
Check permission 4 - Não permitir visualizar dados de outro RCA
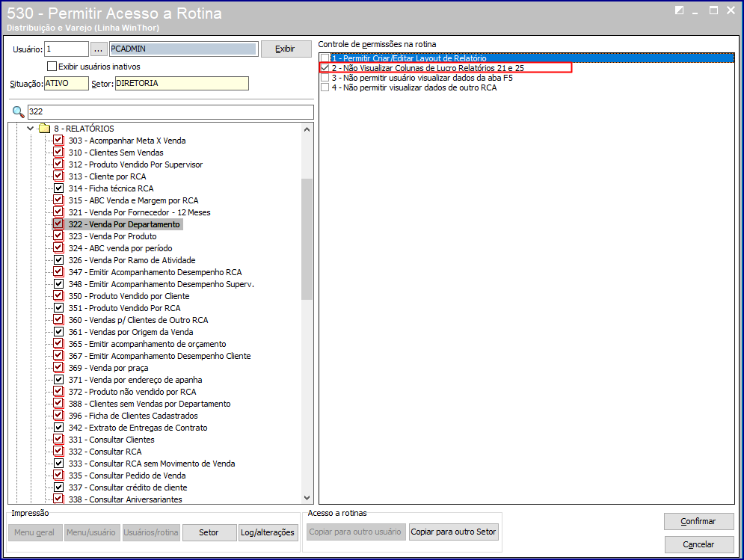point(325,87)
